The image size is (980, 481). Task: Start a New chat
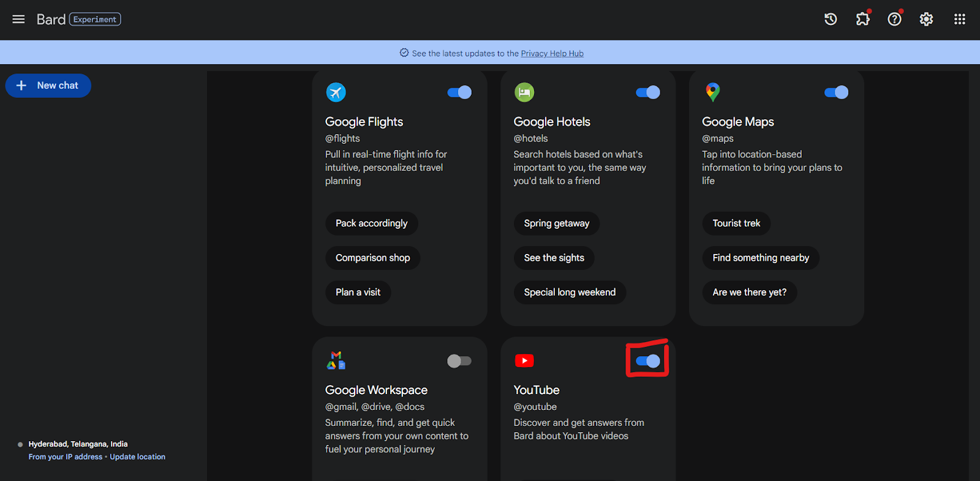tap(48, 86)
